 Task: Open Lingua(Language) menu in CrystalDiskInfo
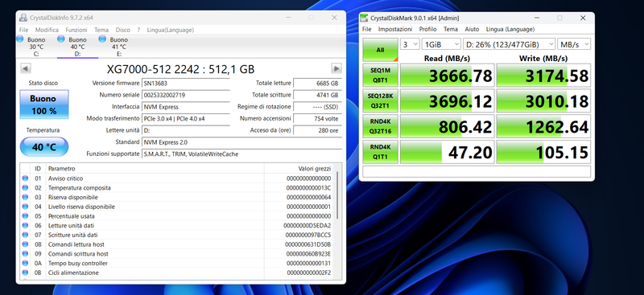(171, 30)
